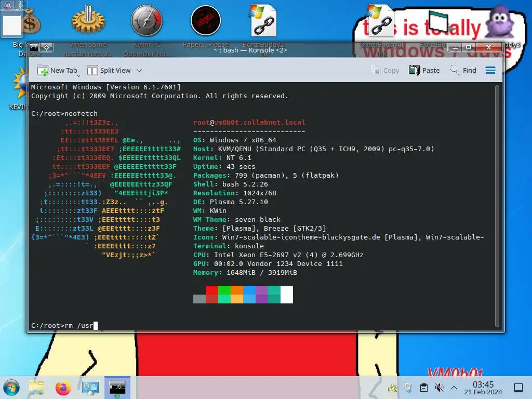
Task: Click the Split View button
Action: click(109, 70)
